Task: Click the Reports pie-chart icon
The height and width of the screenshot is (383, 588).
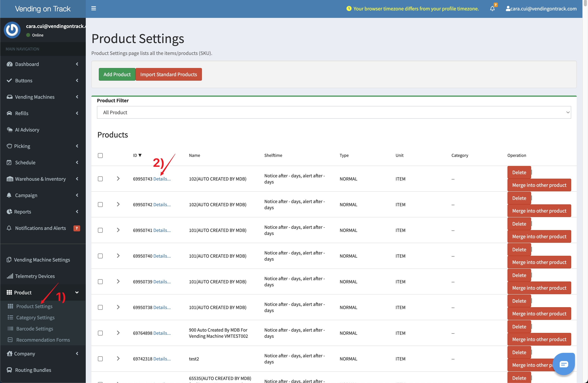Action: (x=10, y=212)
